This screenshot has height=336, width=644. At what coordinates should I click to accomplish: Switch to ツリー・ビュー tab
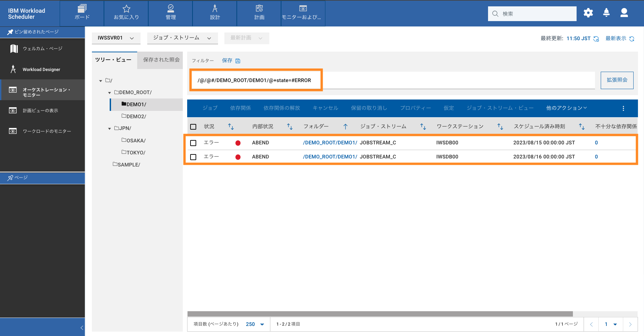pyautogui.click(x=114, y=60)
